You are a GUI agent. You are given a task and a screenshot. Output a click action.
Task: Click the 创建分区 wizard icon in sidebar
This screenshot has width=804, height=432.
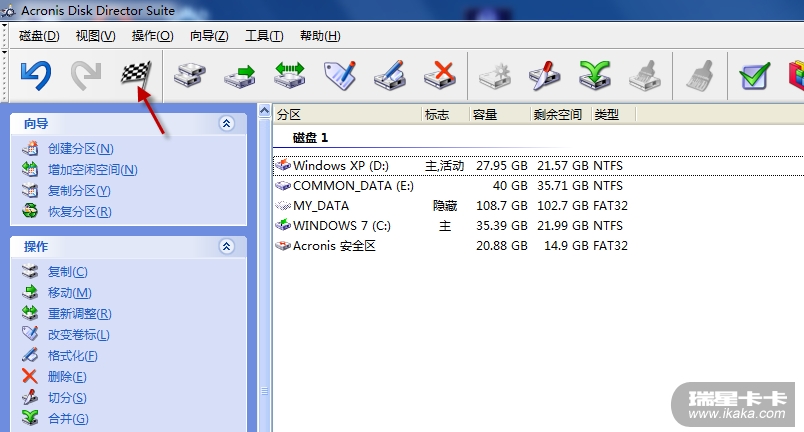tap(30, 148)
